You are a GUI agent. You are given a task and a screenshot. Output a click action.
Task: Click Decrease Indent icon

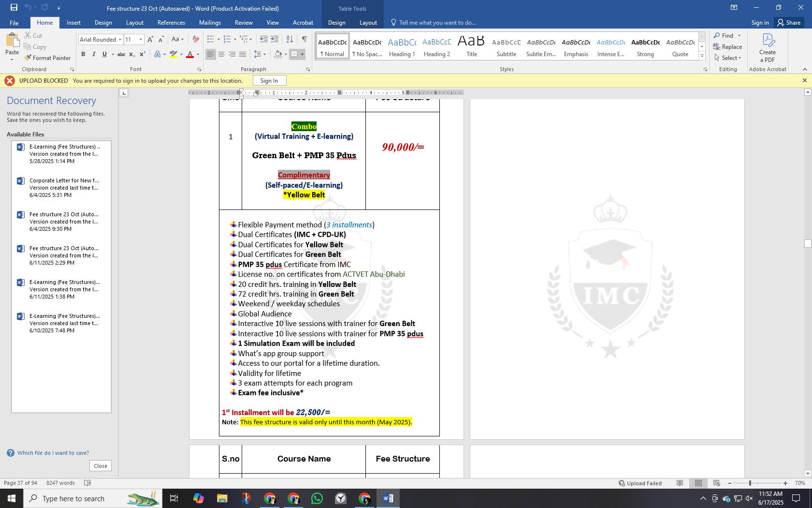click(263, 39)
